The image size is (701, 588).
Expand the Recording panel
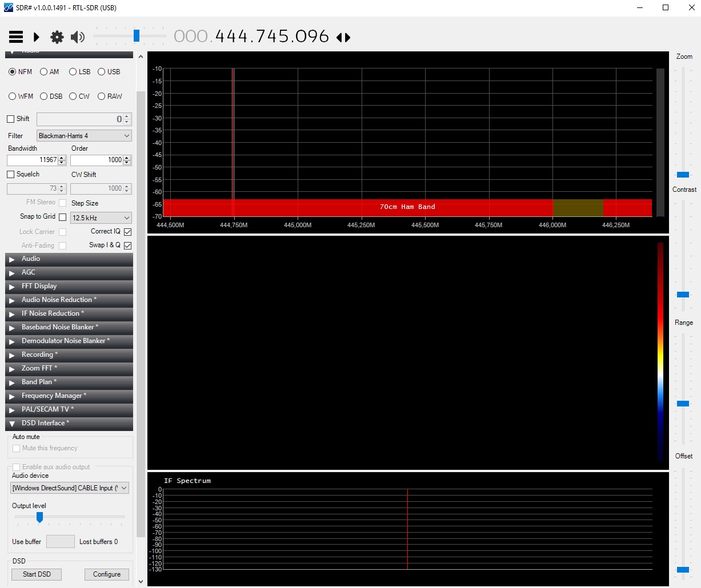[69, 355]
